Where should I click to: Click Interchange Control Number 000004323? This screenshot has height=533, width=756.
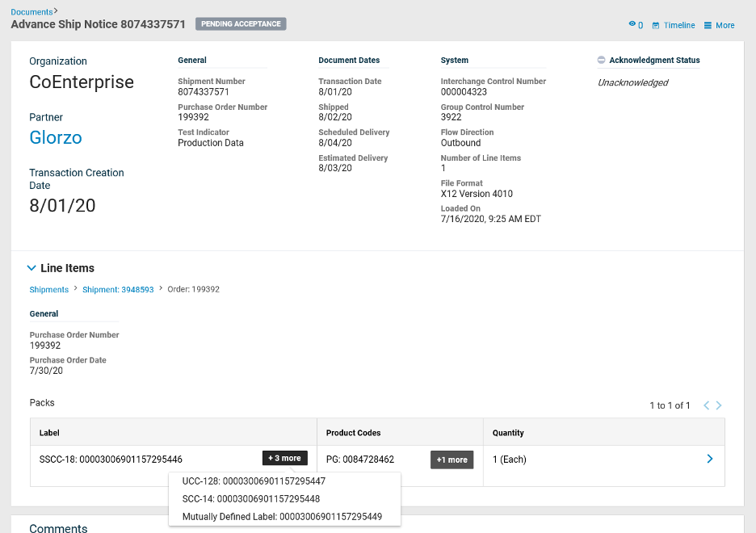tap(464, 91)
